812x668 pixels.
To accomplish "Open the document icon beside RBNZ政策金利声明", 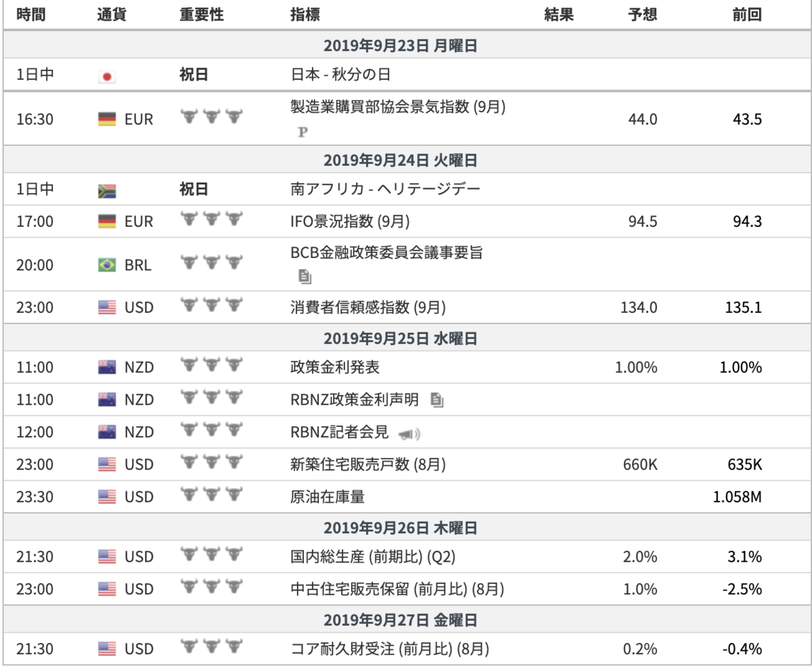I will pos(437,401).
